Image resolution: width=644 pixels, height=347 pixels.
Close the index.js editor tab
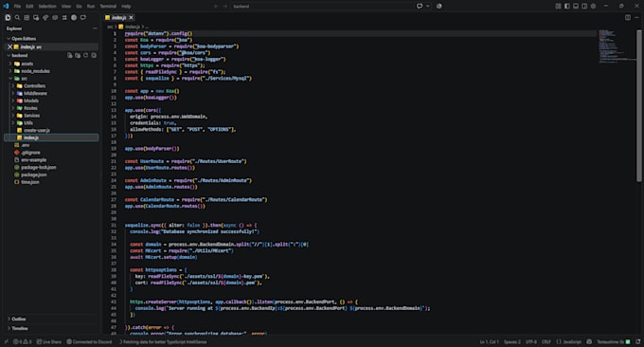[131, 17]
